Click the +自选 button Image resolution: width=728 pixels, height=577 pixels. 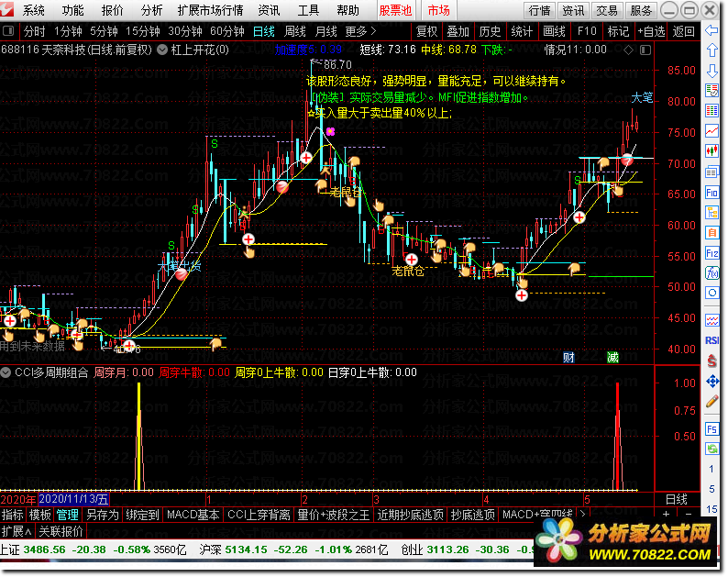point(651,31)
